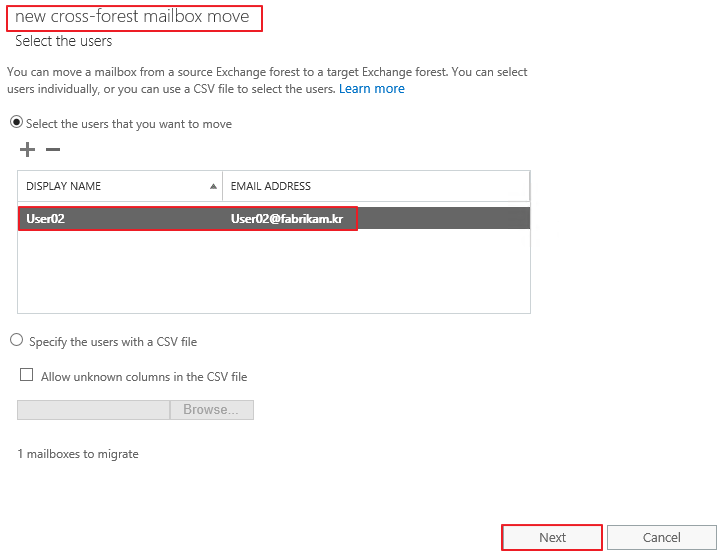Click the 'Select the users' subtitle
Viewport: 725px width, 556px height.
coord(64,41)
